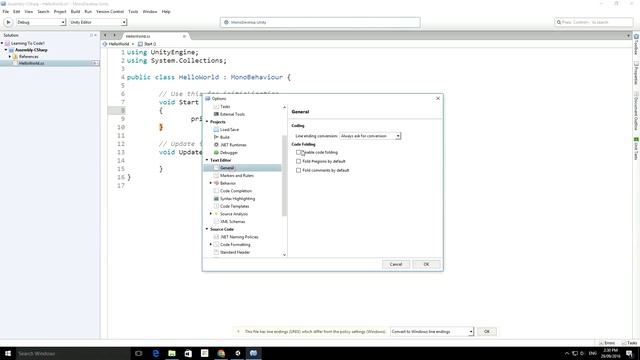Collapse the Source Code section
640x360 pixels.
coord(207,229)
